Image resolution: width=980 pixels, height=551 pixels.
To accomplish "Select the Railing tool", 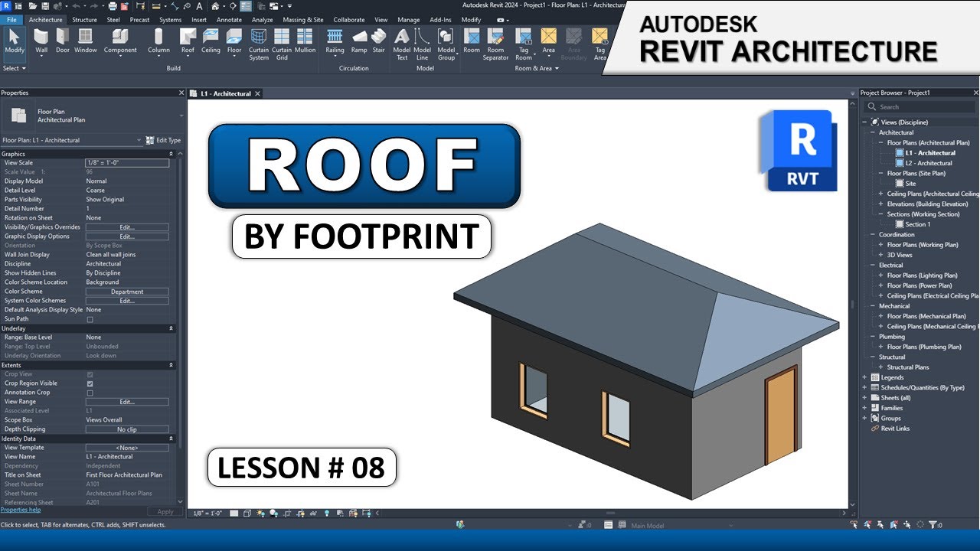I will coord(335,41).
